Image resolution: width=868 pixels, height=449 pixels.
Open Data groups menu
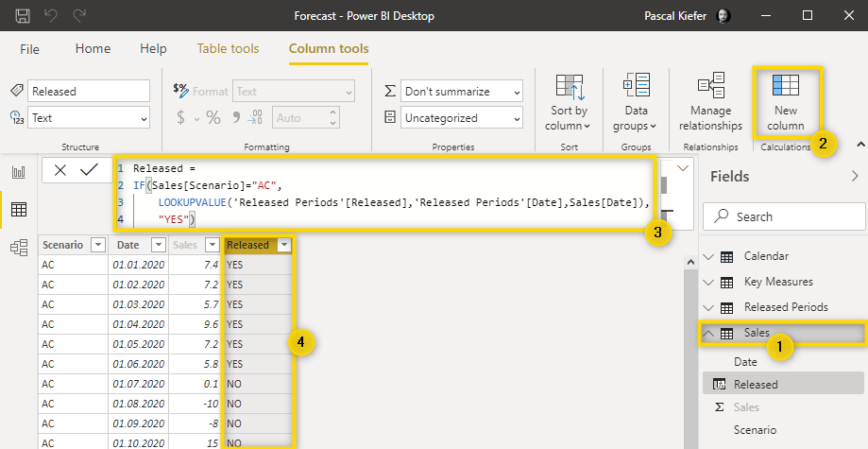636,102
